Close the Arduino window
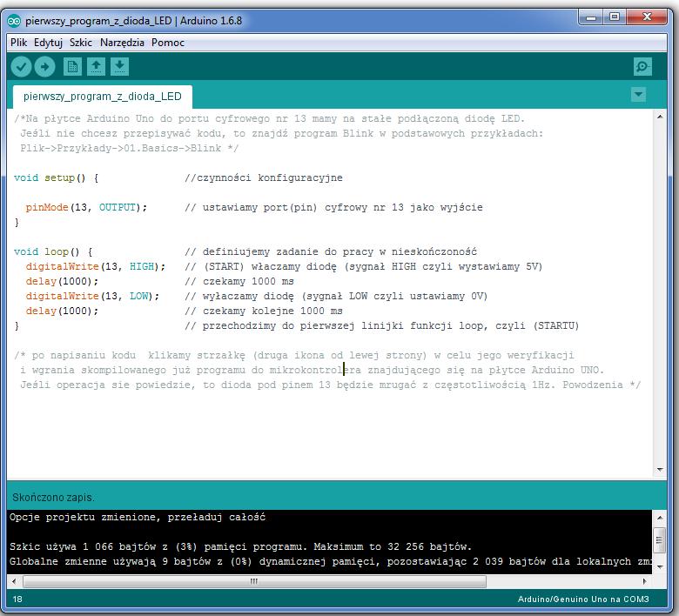The height and width of the screenshot is (616, 679). point(647,17)
